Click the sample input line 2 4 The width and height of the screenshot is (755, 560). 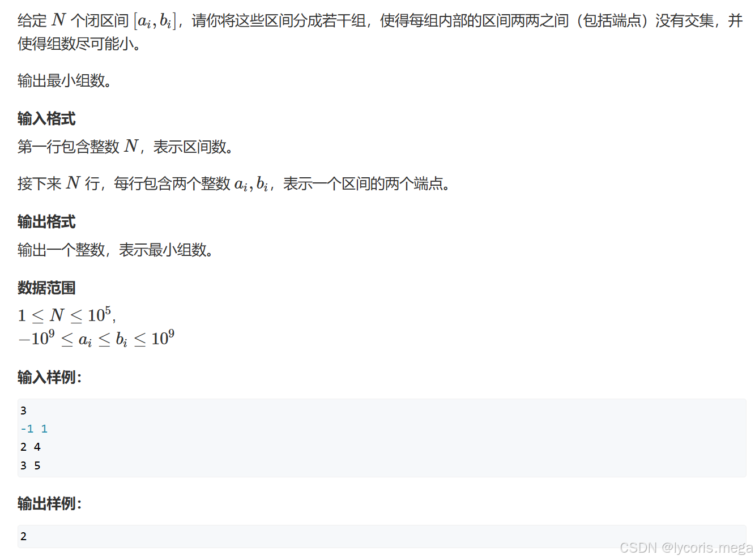click(31, 447)
